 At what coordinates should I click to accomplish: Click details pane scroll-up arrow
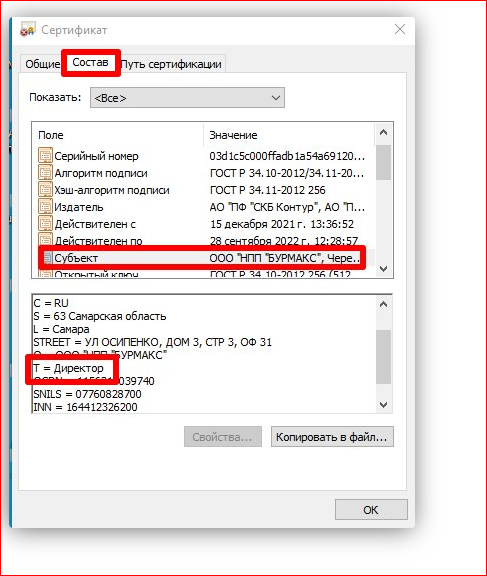tap(383, 304)
